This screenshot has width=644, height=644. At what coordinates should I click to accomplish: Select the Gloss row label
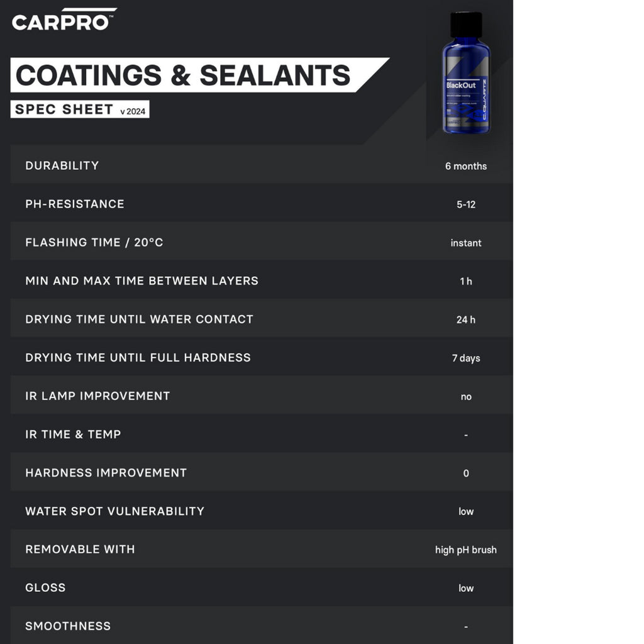[x=45, y=587]
